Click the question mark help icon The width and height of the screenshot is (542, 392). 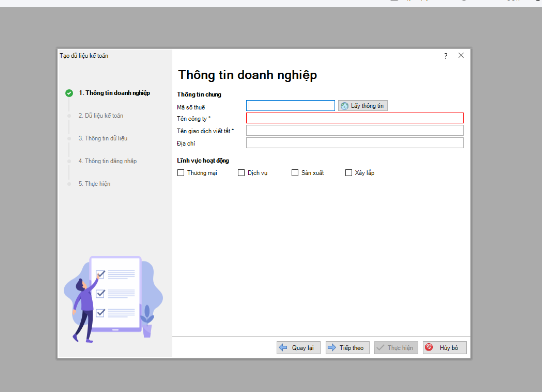click(x=446, y=56)
